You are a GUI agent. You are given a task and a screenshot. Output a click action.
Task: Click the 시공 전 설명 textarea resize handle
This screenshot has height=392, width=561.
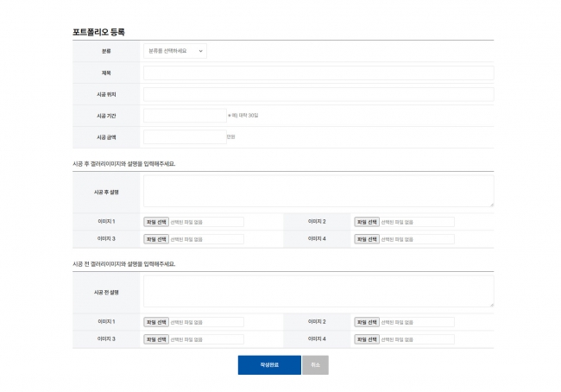[x=492, y=306]
